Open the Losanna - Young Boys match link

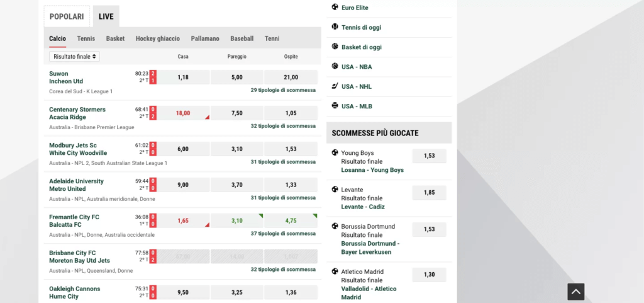(x=372, y=170)
